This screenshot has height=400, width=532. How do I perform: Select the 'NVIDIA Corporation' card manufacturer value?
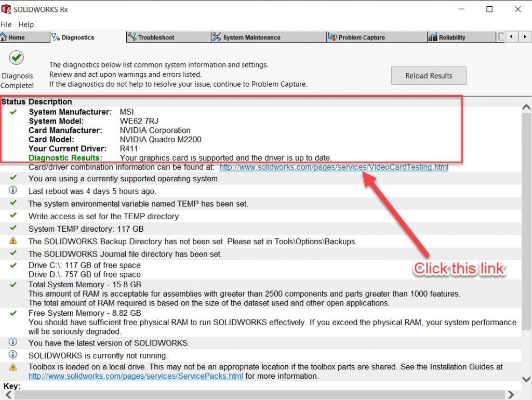155,130
